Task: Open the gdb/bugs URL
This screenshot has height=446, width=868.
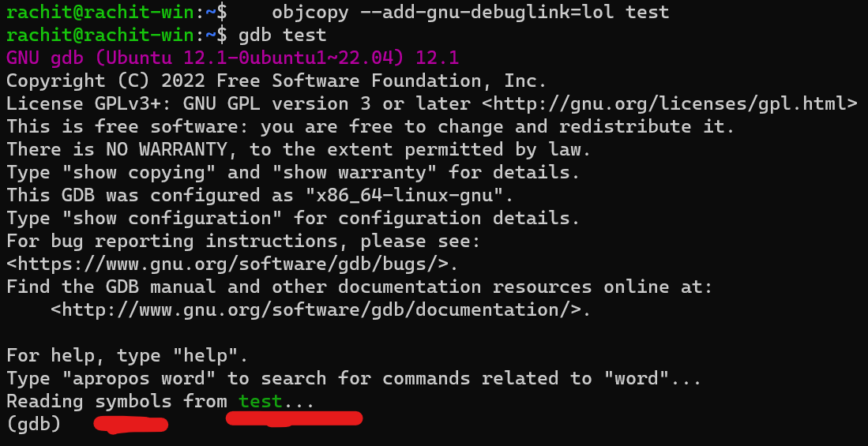Action: tap(232, 264)
